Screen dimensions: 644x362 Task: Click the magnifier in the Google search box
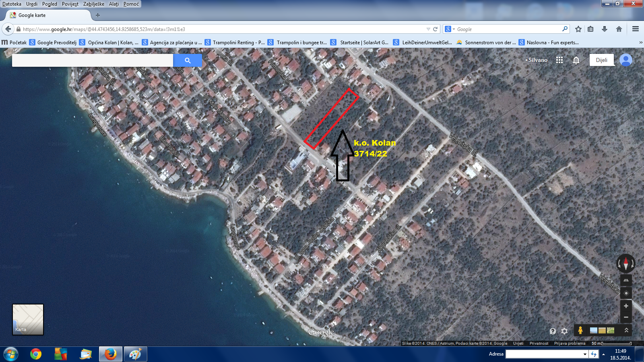565,29
